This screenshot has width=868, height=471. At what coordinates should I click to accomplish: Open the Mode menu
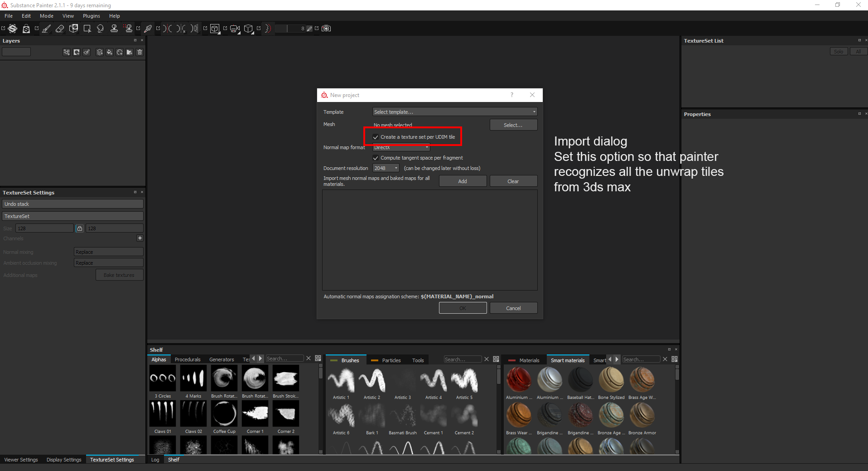47,16
